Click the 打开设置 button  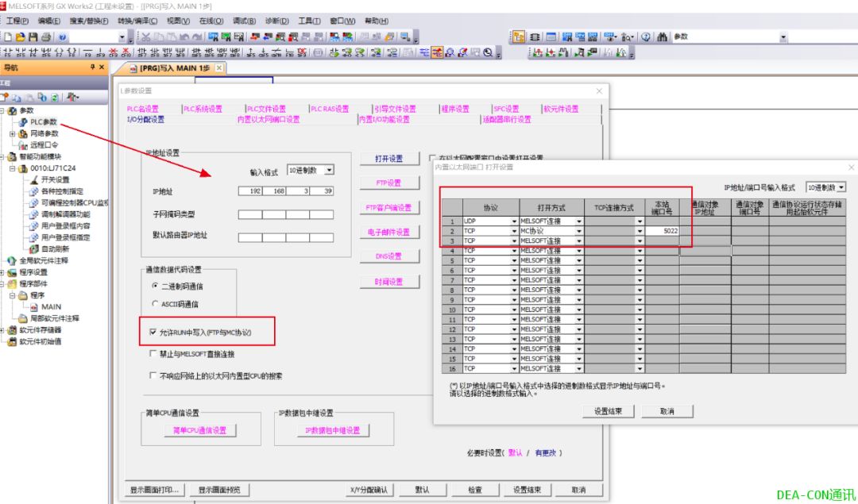tap(389, 159)
